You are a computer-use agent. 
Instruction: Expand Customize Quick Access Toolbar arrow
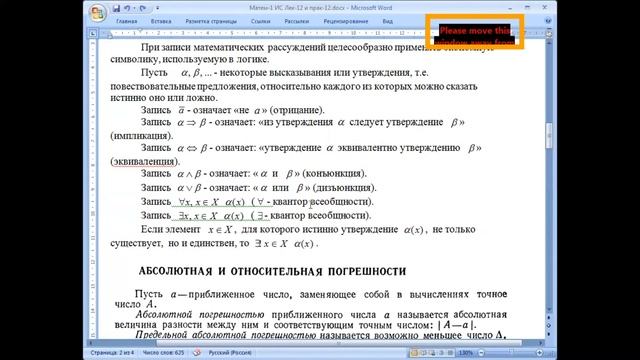158,8
